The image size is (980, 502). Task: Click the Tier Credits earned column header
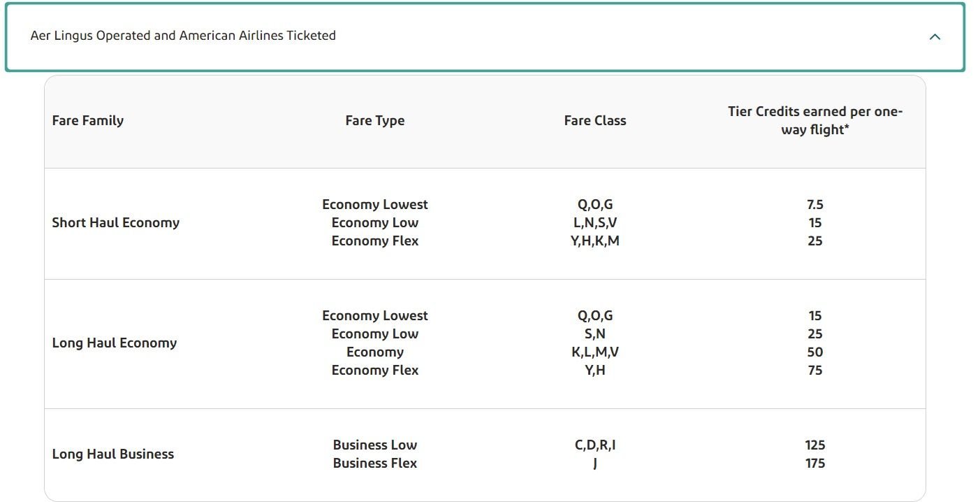coord(814,120)
